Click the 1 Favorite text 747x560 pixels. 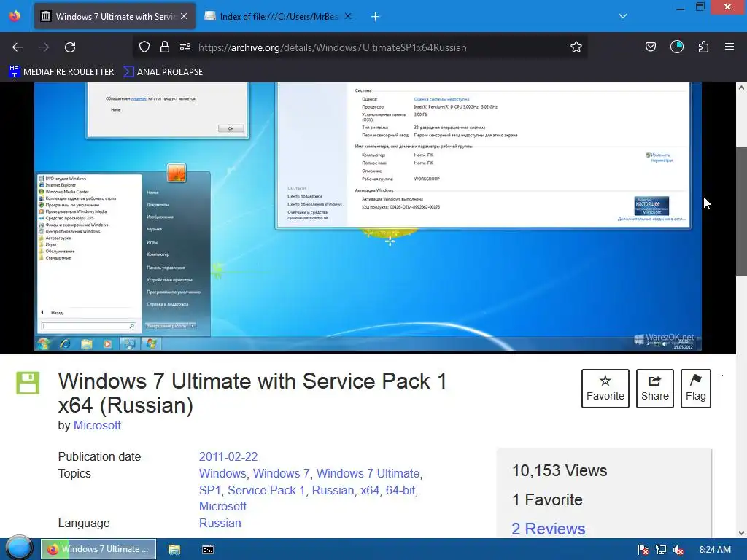coord(547,499)
